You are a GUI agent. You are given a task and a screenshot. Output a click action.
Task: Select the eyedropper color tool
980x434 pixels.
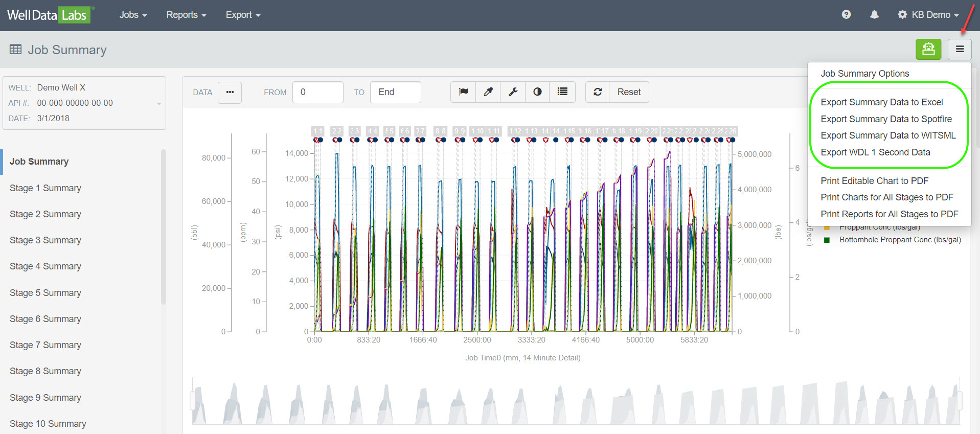click(x=488, y=92)
